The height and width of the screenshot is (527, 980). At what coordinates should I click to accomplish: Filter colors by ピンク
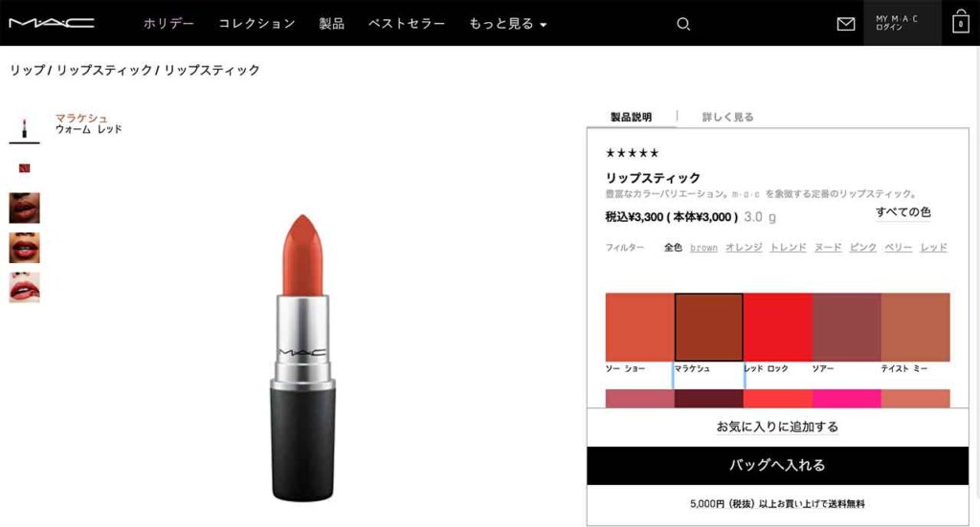coord(862,248)
